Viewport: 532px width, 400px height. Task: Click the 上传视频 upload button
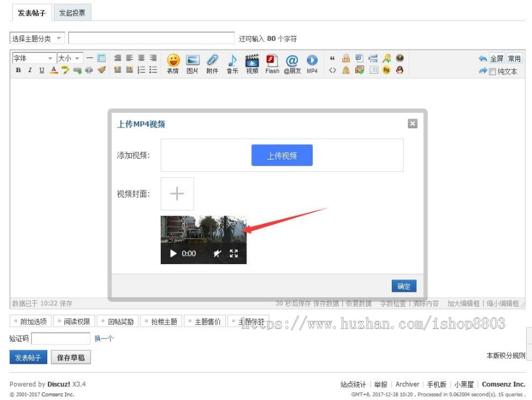pyautogui.click(x=282, y=155)
